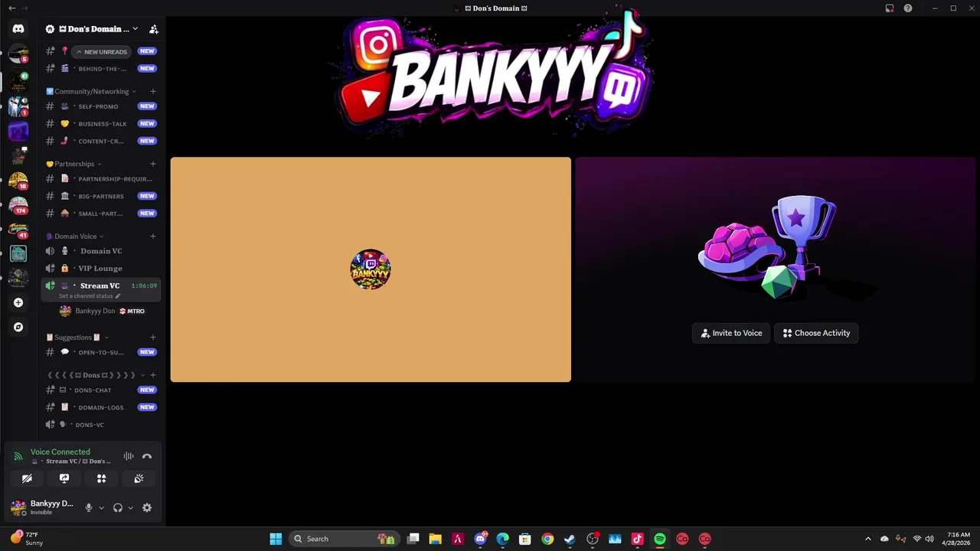Open File Explorer from the taskbar
The height and width of the screenshot is (551, 980).
coord(435,539)
